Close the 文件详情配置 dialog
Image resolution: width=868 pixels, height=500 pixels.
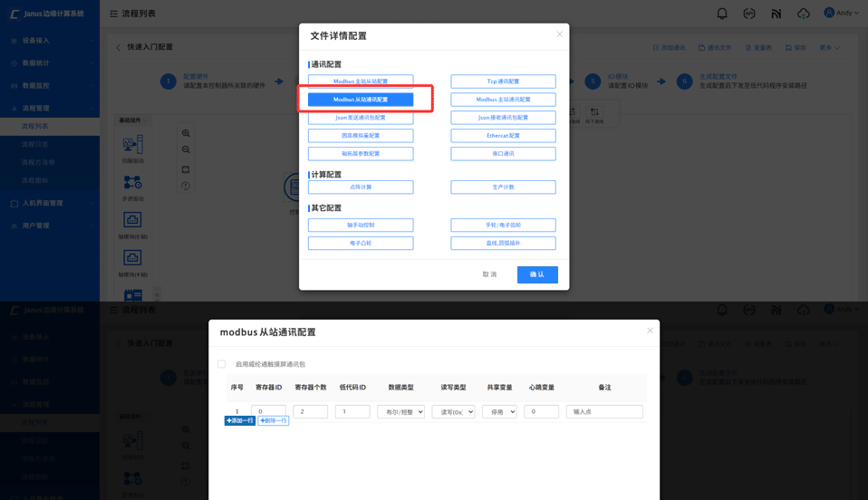pos(559,34)
